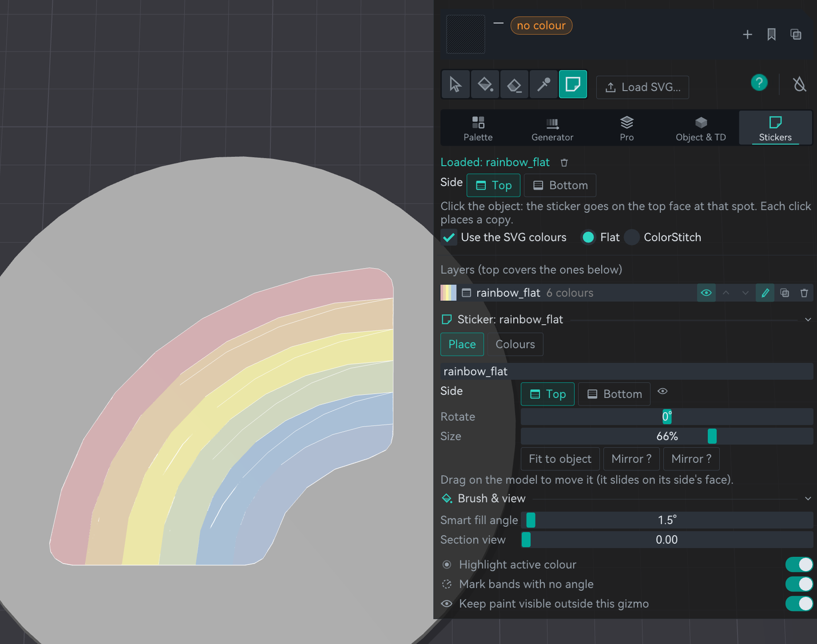The width and height of the screenshot is (817, 644).
Task: Click the clear paint droplet icon
Action: pos(800,84)
